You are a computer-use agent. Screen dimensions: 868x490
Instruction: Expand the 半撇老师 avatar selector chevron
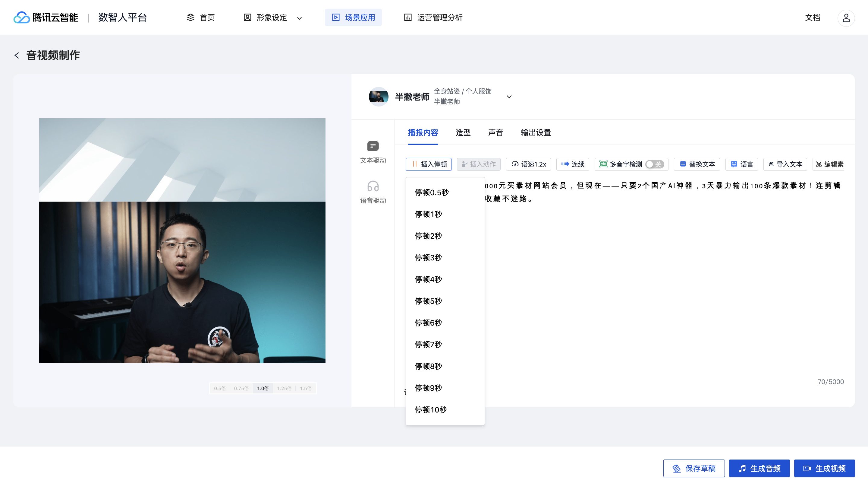pos(509,97)
